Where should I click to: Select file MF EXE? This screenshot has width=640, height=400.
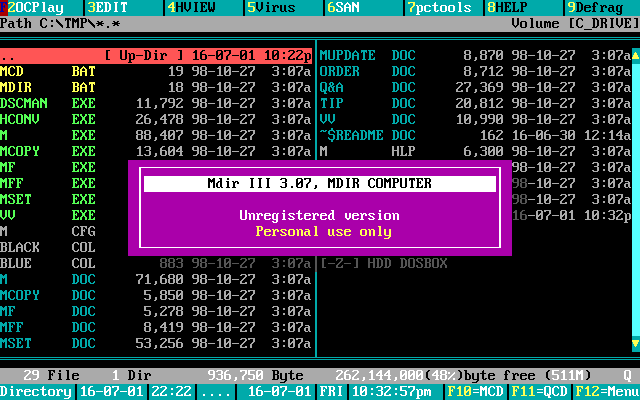point(64,167)
